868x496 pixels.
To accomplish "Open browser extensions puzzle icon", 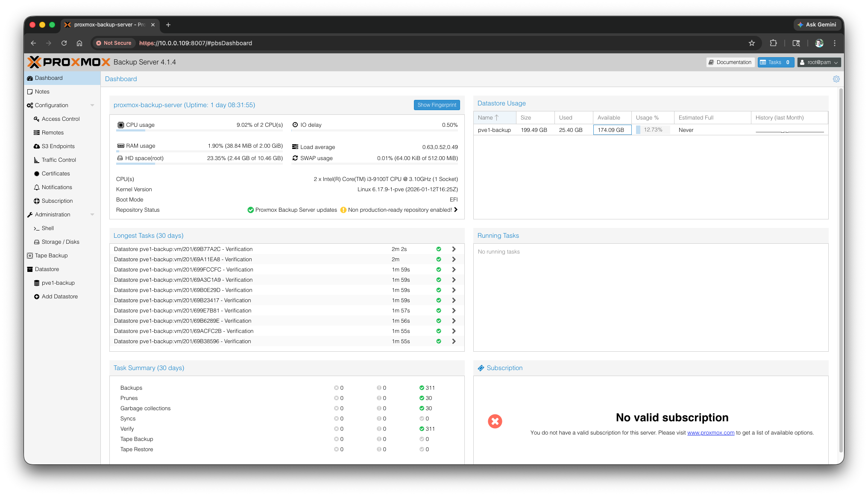I will 773,43.
